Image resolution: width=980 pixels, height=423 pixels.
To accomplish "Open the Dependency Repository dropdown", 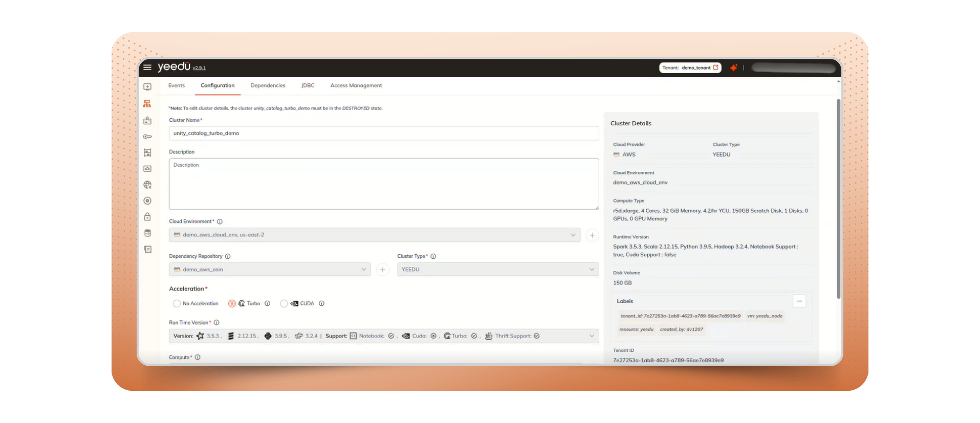I will pyautogui.click(x=270, y=270).
